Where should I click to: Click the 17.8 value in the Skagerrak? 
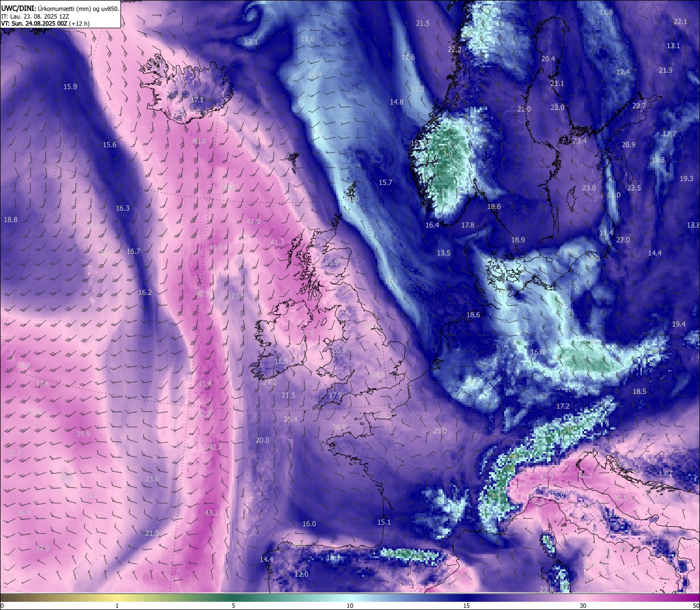tap(468, 225)
